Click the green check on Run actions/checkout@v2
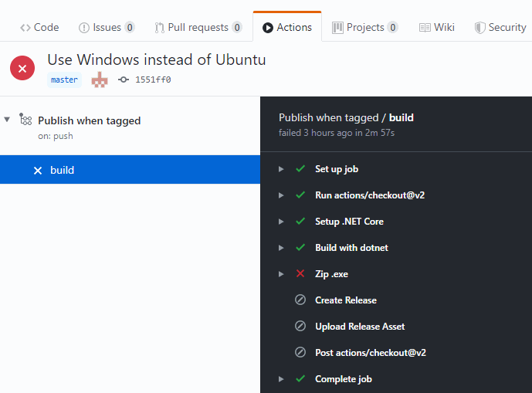Viewport: 532px width, 393px height. point(300,195)
